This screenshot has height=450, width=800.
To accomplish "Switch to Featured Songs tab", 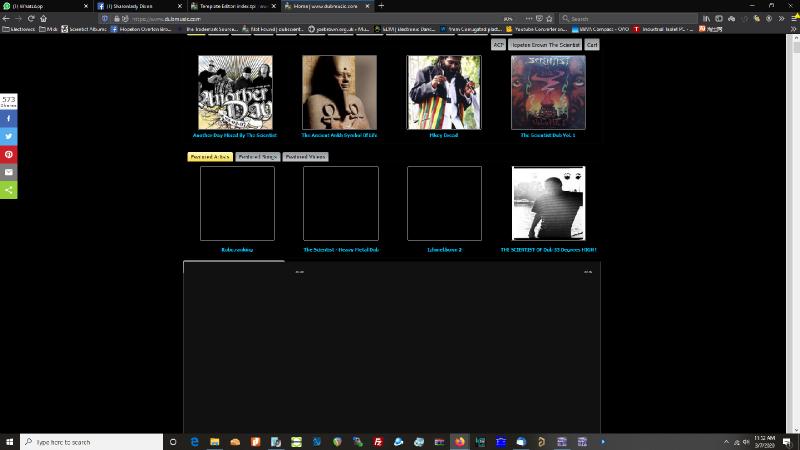I will (258, 157).
